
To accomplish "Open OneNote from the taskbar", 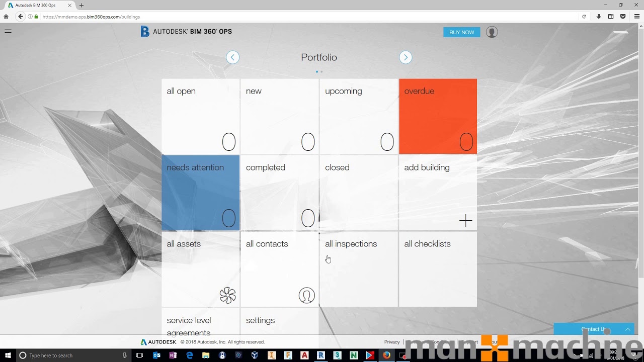I will tap(173, 355).
